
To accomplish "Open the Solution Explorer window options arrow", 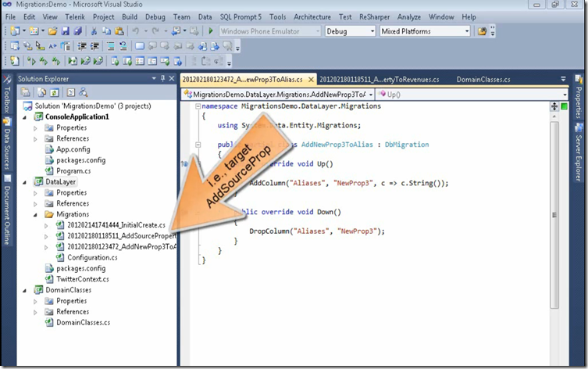I will click(x=154, y=78).
